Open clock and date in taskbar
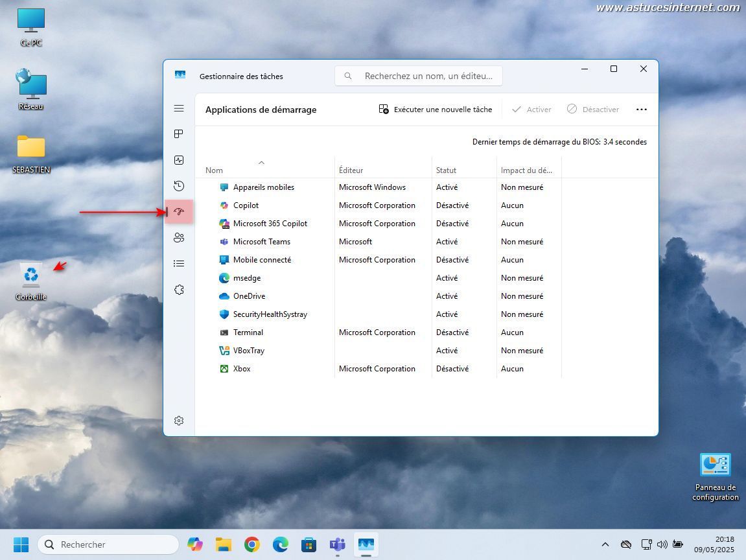Screen dimensions: 746x560 714,544
